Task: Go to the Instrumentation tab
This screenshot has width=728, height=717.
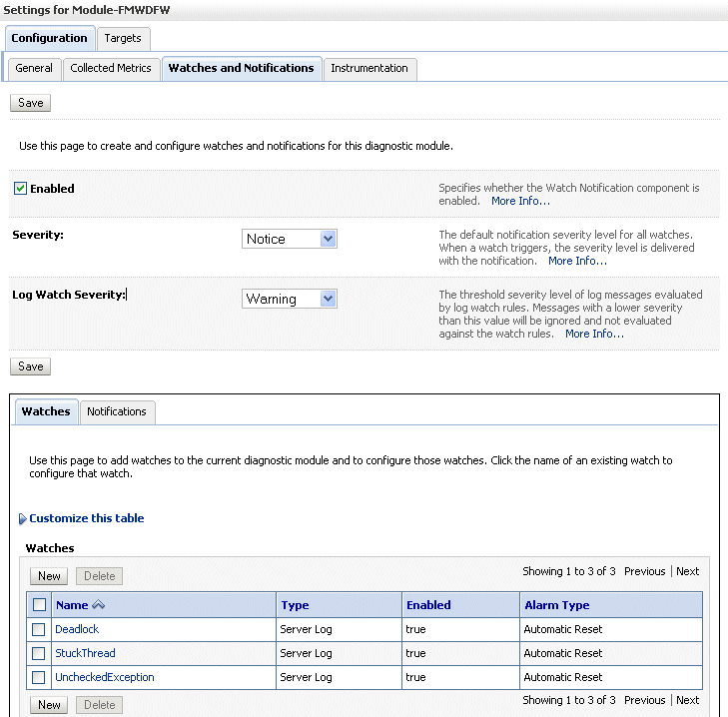Action: (369, 68)
